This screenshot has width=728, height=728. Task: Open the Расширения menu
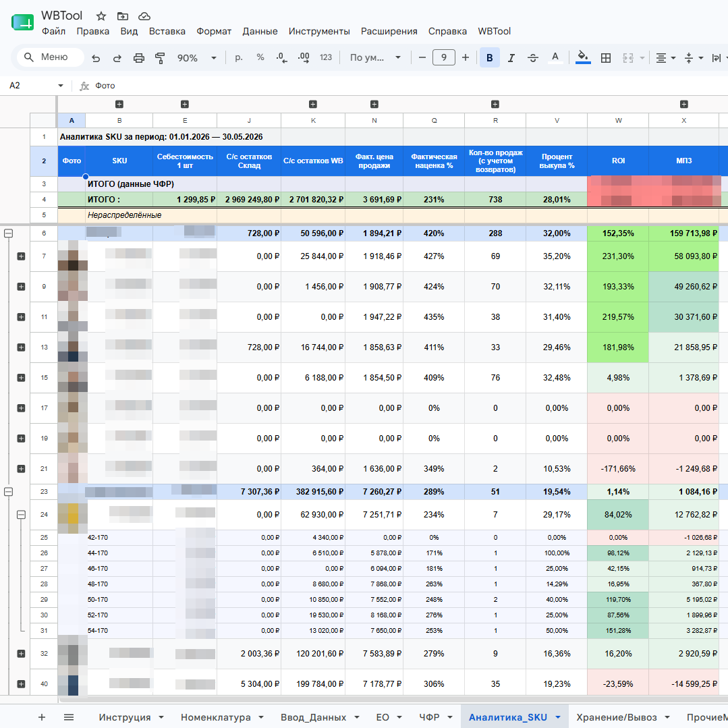389,31
